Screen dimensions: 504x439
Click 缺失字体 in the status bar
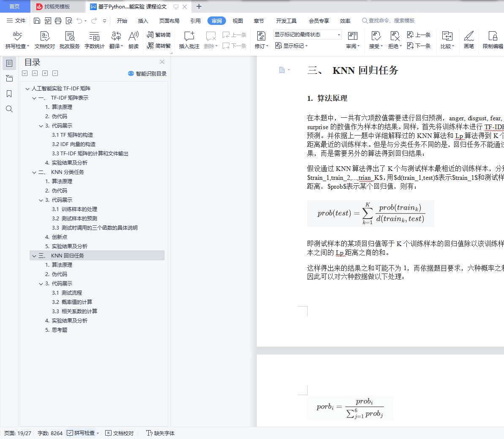[161, 433]
